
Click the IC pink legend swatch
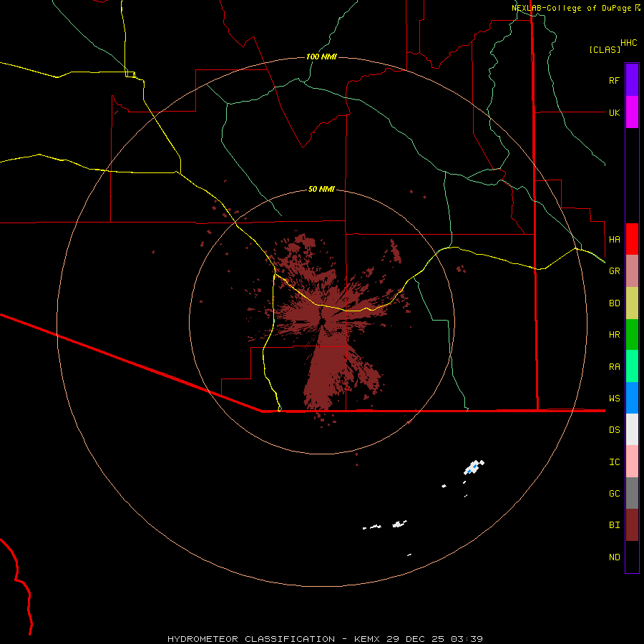click(632, 462)
